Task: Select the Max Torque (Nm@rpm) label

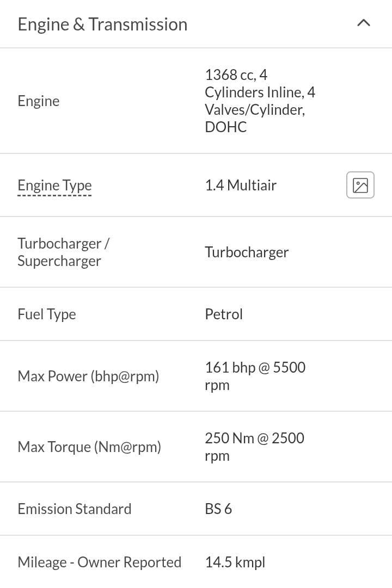Action: point(89,447)
